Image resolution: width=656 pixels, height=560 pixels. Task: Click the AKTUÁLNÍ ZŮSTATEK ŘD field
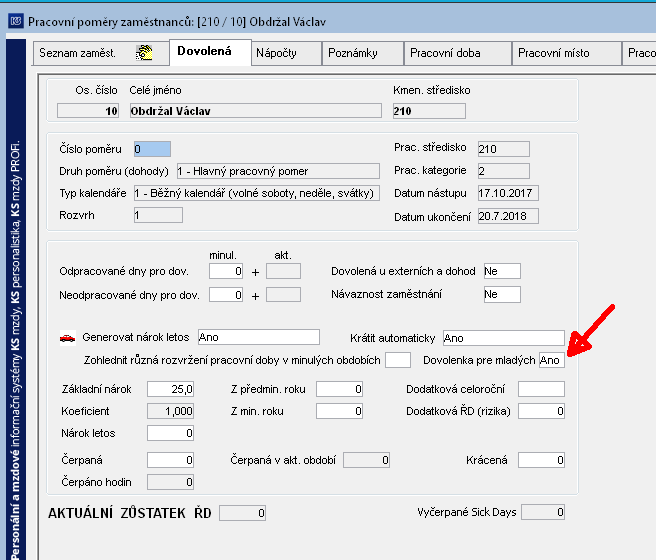coord(243,513)
